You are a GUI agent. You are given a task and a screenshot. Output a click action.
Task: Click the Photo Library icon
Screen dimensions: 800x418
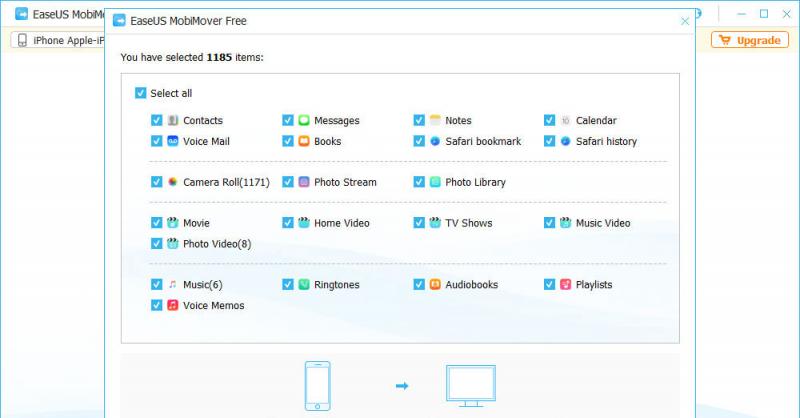tap(435, 182)
